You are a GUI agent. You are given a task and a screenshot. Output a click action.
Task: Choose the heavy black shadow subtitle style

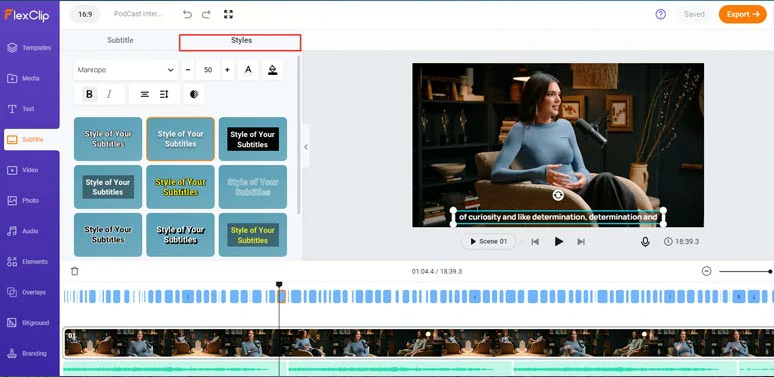click(180, 234)
